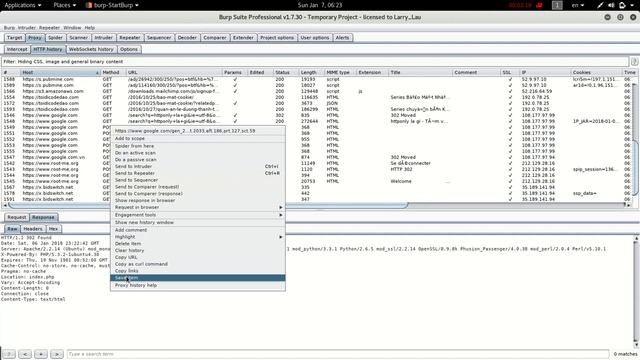
Task: Select 'Send to Sequencer' menu entry
Action: [198, 180]
